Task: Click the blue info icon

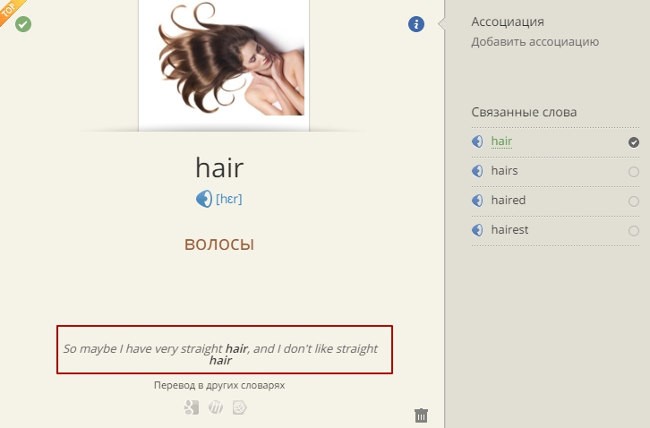Action: 416,24
